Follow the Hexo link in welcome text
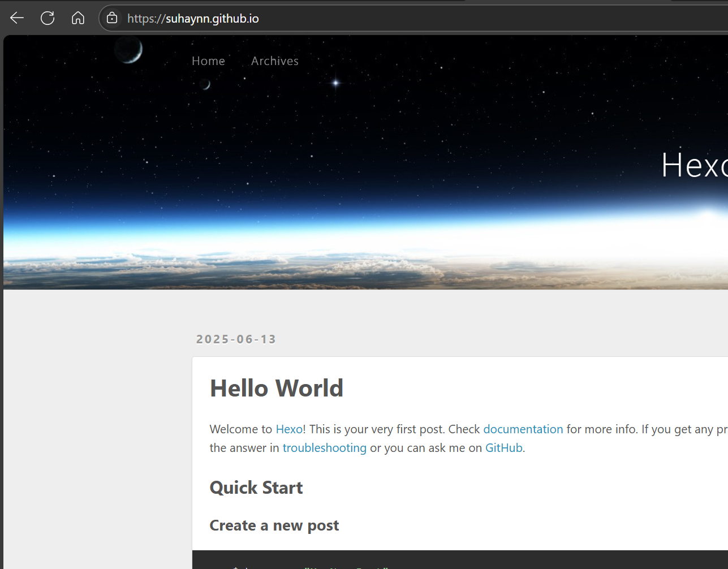 [x=289, y=429]
